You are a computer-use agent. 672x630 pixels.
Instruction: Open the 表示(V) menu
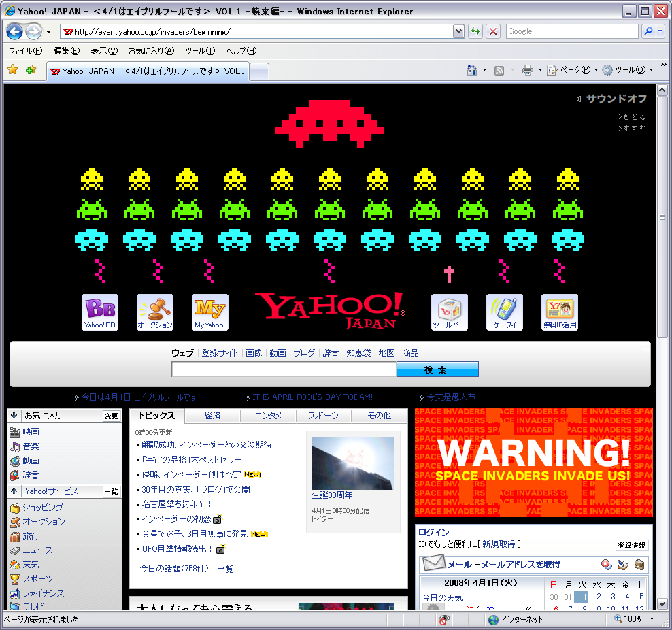pos(104,51)
